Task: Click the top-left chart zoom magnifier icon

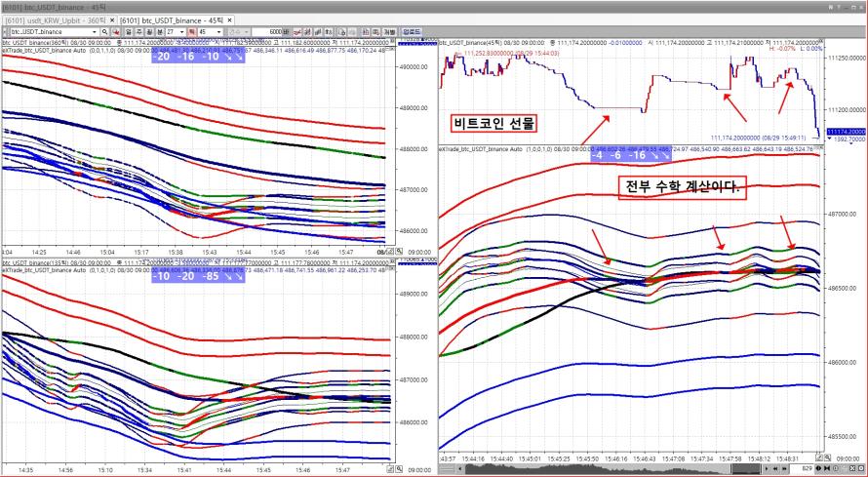Action: (x=399, y=251)
